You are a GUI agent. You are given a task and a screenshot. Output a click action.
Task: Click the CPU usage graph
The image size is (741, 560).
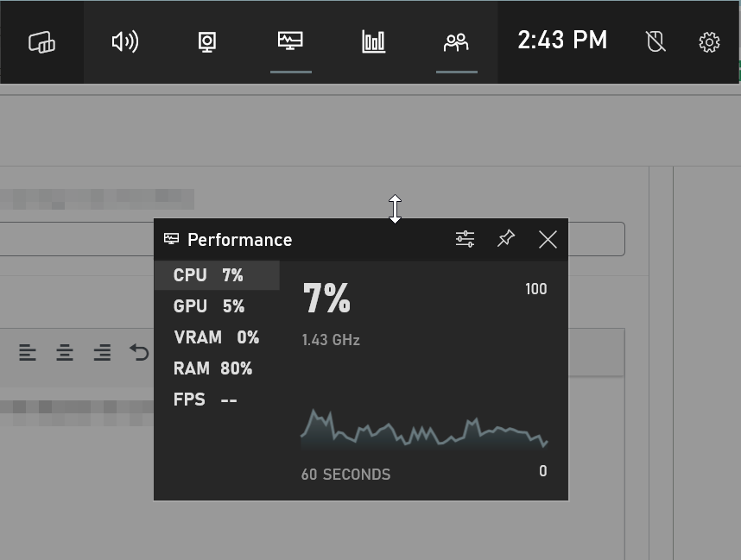pyautogui.click(x=423, y=430)
